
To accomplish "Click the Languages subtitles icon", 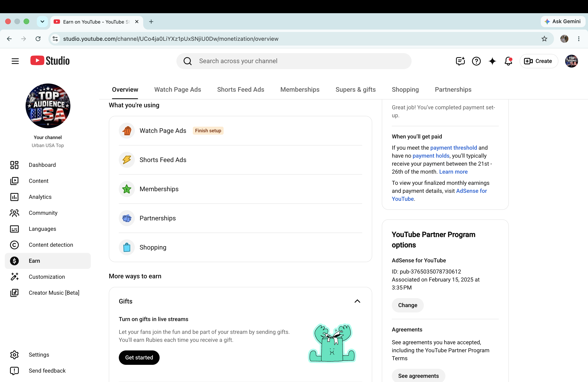I will [14, 229].
